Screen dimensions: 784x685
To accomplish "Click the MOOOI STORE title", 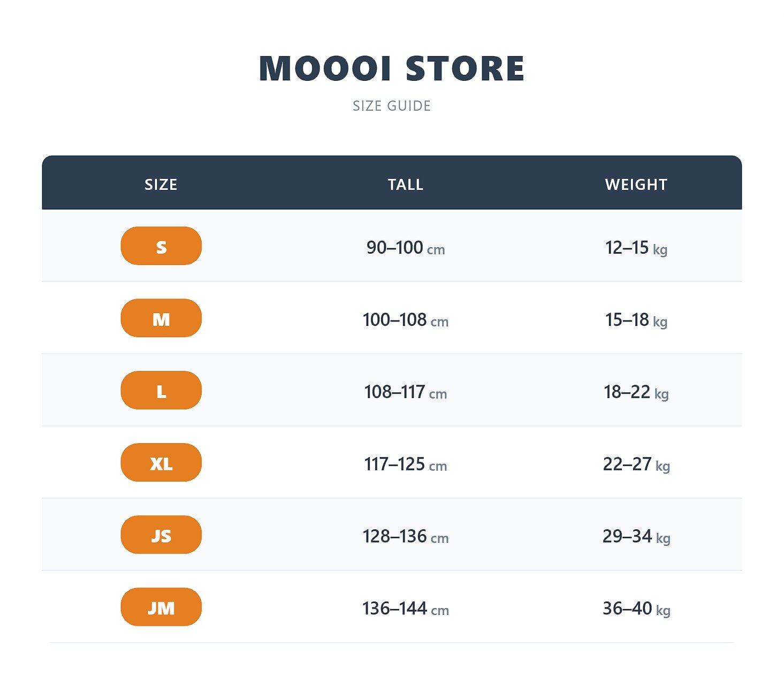I will pos(392,68).
